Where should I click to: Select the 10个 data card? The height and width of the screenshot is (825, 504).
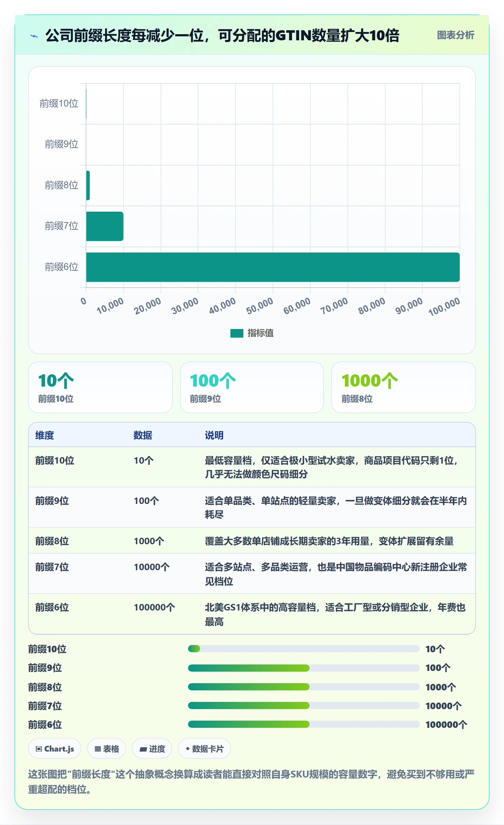click(100, 387)
